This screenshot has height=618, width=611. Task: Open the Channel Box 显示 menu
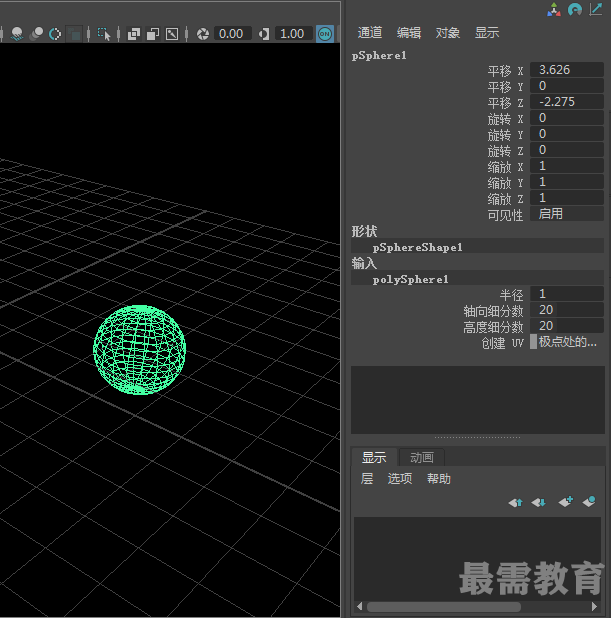pos(487,33)
